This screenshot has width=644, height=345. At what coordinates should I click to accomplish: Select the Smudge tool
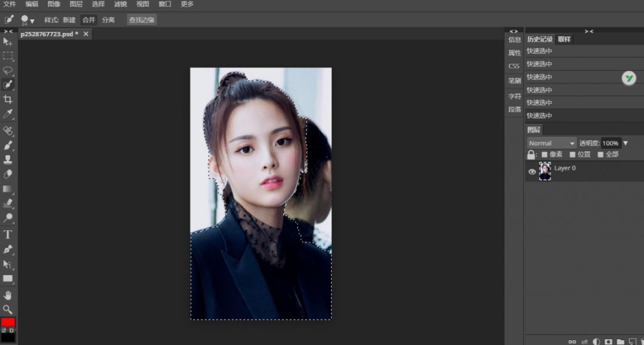(x=8, y=203)
